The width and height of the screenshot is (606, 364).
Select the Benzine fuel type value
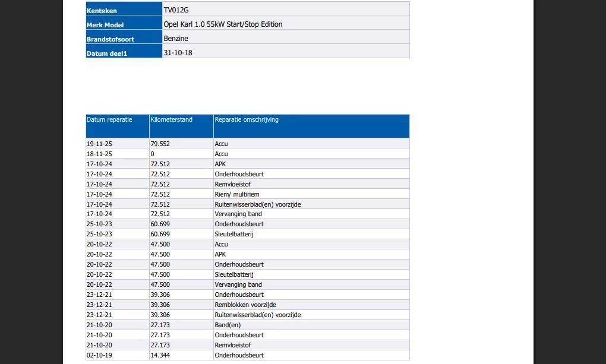176,39
